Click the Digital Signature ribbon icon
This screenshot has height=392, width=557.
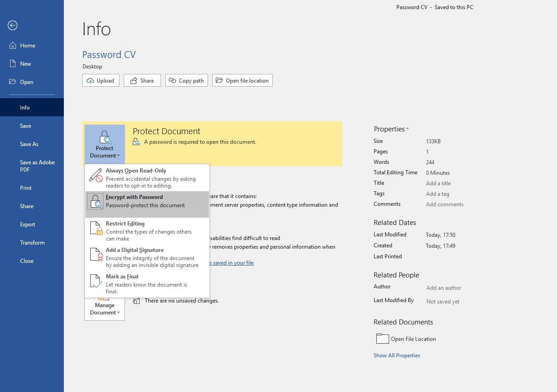pyautogui.click(x=96, y=255)
